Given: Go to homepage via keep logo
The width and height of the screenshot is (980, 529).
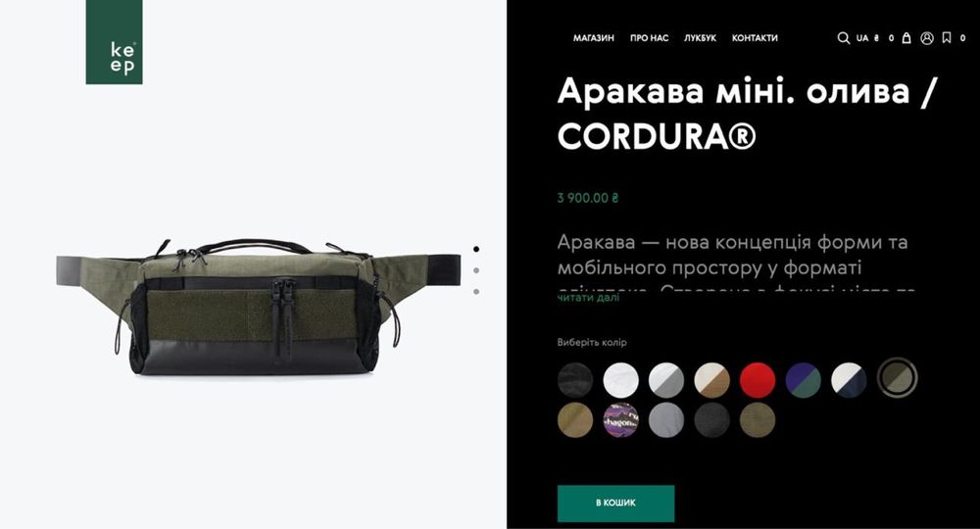Looking at the screenshot, I should [x=114, y=42].
